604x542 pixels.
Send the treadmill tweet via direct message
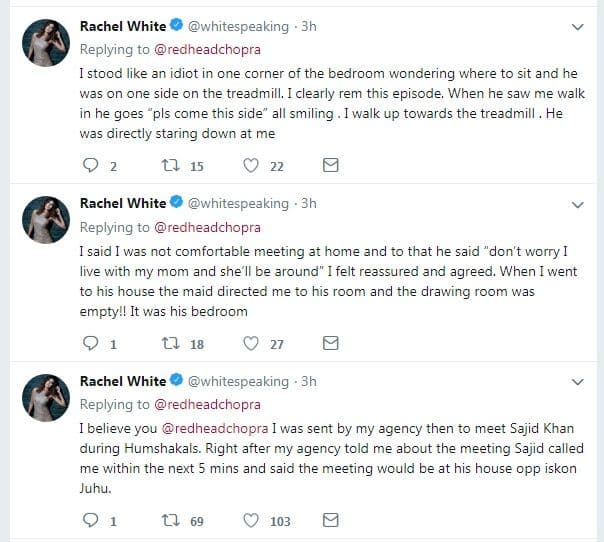click(331, 166)
